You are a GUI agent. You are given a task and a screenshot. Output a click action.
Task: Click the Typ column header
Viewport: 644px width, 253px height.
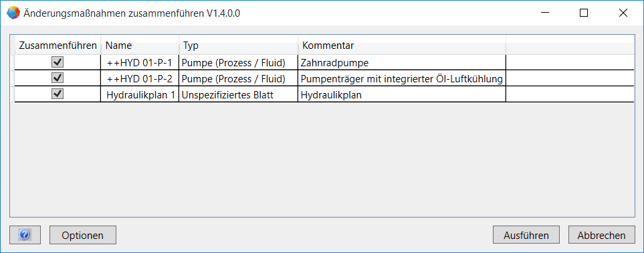[239, 45]
